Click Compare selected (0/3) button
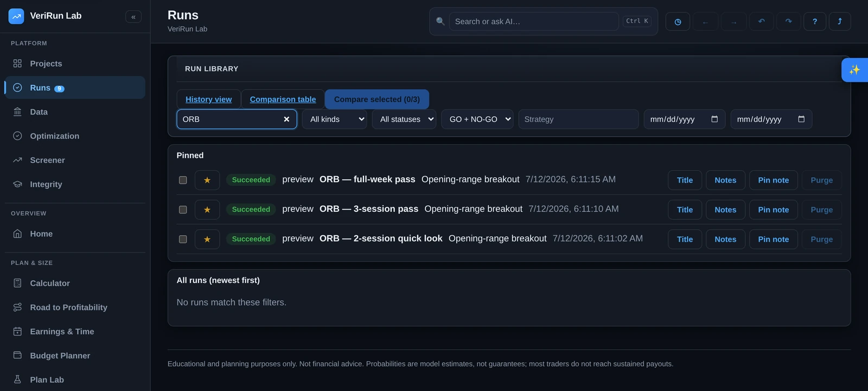This screenshot has height=391, width=868. (377, 99)
